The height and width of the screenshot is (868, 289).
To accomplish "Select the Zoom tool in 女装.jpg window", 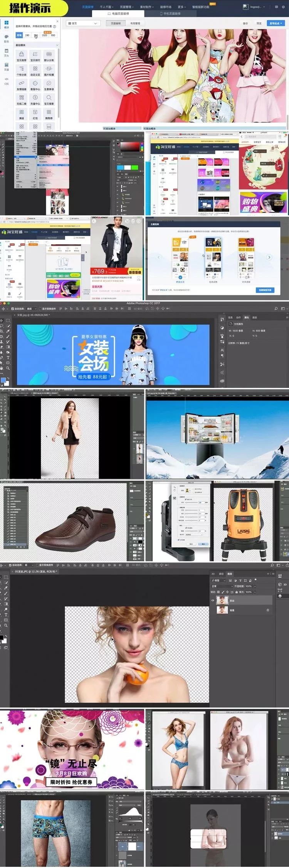I will [x=7, y=368].
